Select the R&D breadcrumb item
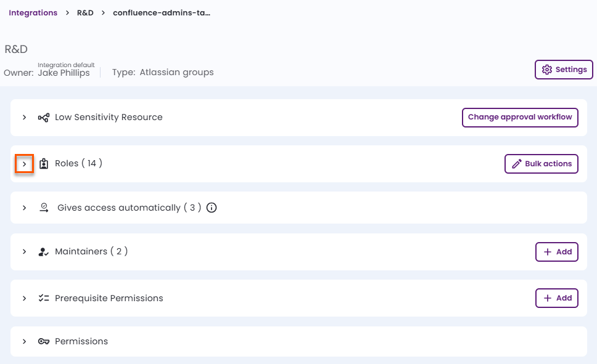The width and height of the screenshot is (597, 364). (x=85, y=12)
